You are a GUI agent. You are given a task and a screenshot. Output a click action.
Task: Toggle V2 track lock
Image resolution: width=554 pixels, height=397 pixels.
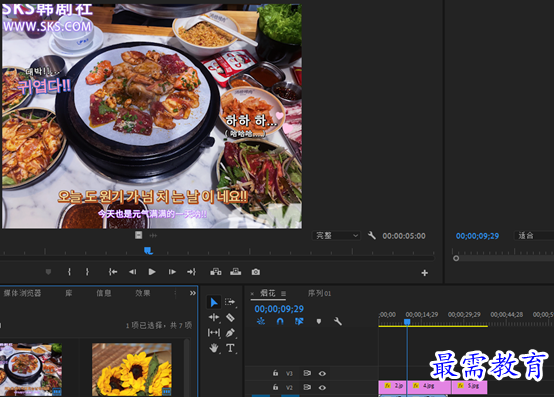(275, 387)
